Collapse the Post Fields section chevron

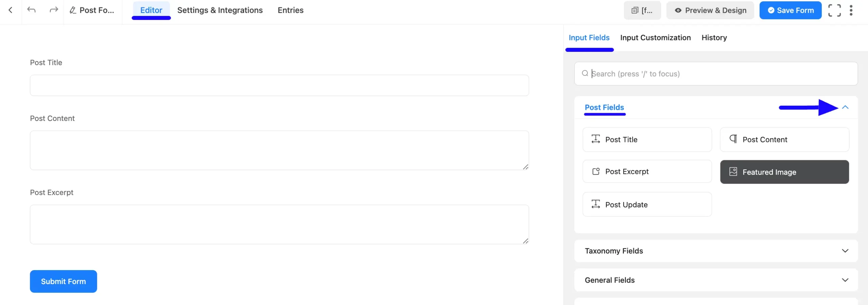[845, 107]
